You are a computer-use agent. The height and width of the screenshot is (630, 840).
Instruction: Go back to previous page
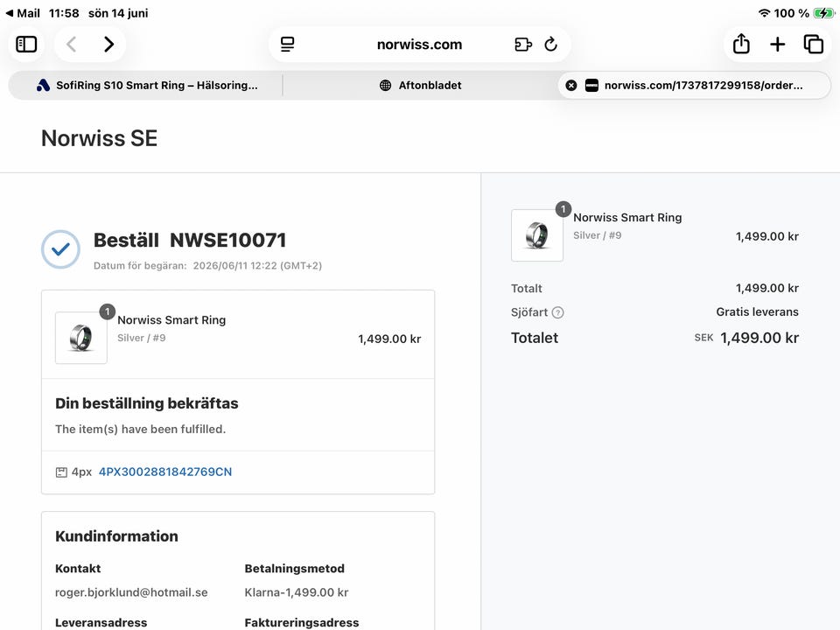tap(71, 44)
